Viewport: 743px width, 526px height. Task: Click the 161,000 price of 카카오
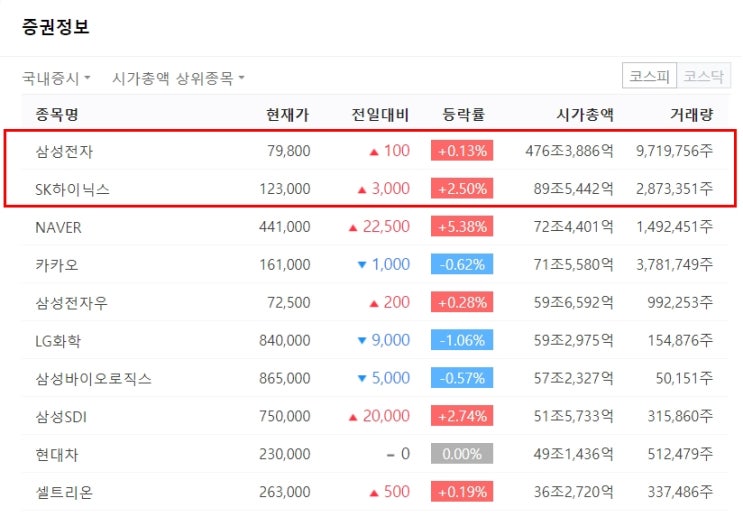click(285, 264)
